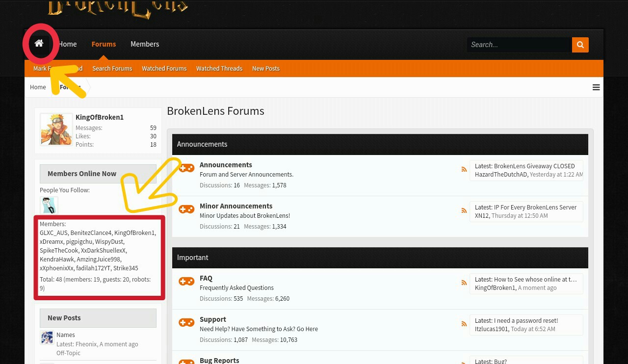Click RSS feed icon for FAQ forum
Image resolution: width=628 pixels, height=364 pixels.
(x=464, y=283)
